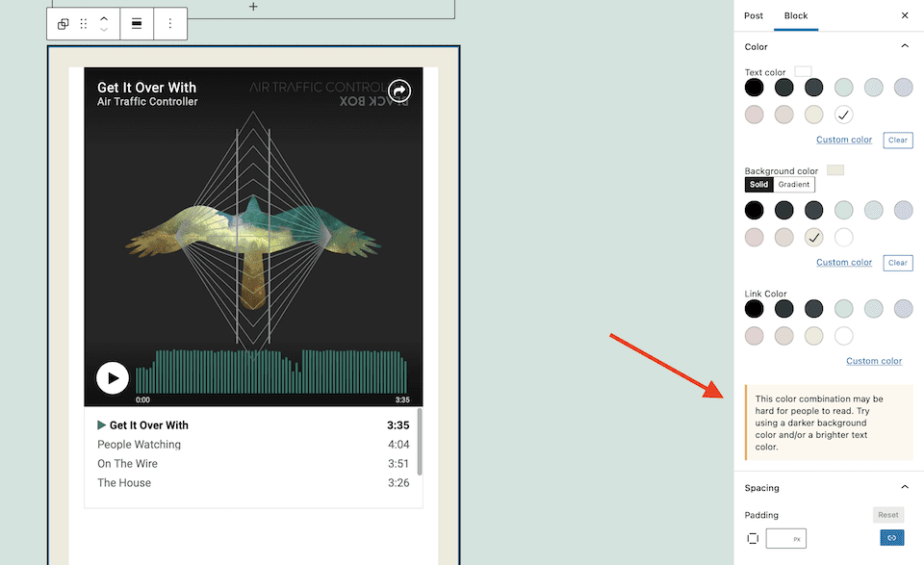The height and width of the screenshot is (565, 924).
Task: Pick checked white swatch in Text color
Action: [844, 115]
